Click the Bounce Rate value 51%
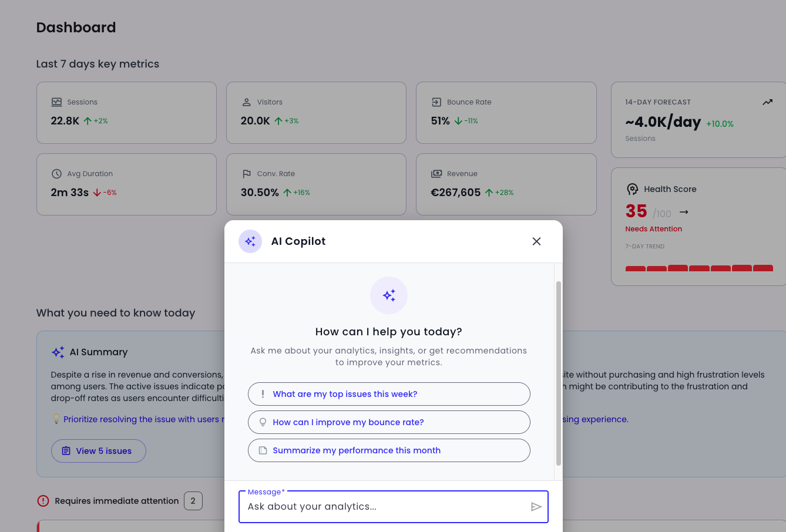 pos(441,121)
